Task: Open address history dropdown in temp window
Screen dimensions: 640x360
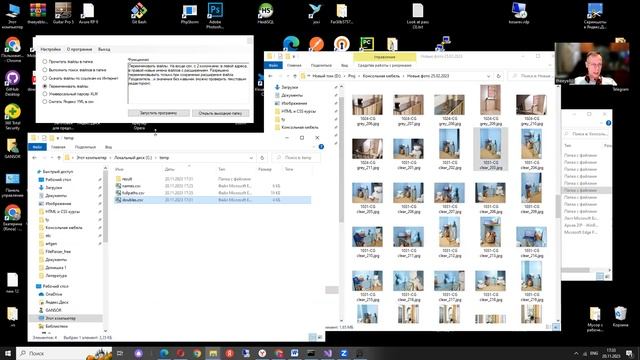Action: pyautogui.click(x=251, y=158)
